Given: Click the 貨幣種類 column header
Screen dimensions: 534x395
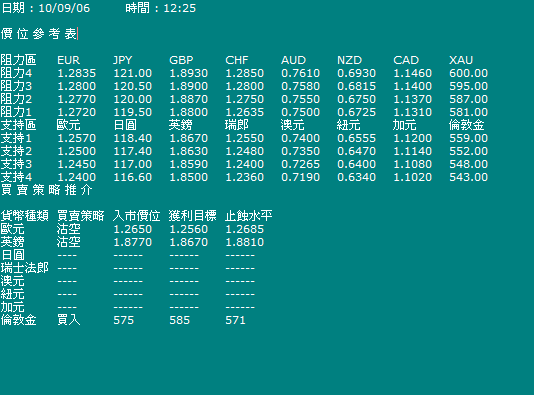Looking at the screenshot, I should [x=25, y=216].
